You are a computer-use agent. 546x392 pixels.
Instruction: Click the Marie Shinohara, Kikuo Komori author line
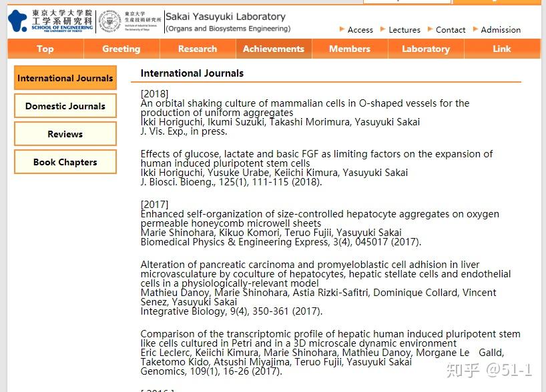(271, 233)
